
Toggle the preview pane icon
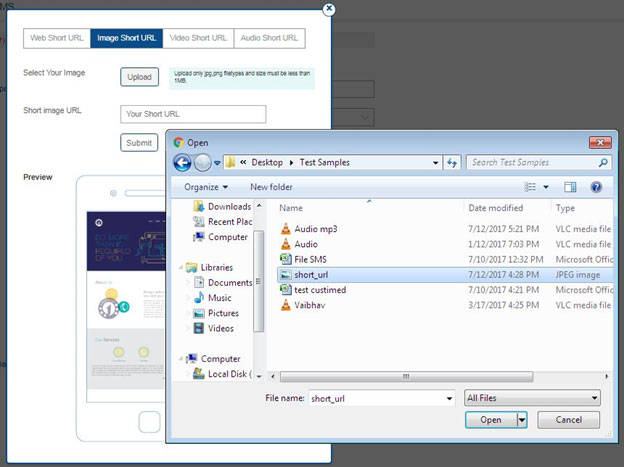pos(570,187)
